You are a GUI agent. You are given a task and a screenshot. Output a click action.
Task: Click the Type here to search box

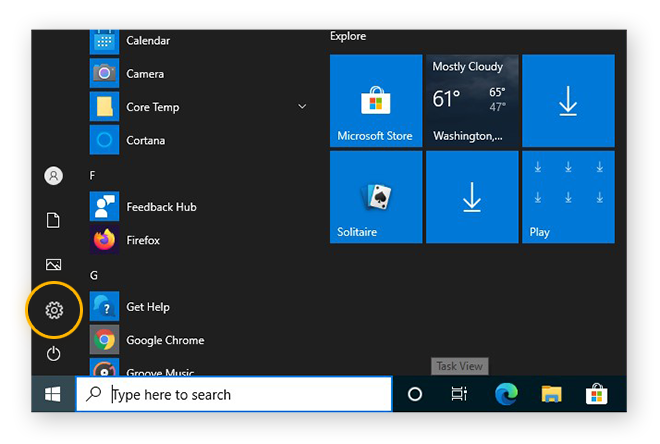[234, 395]
